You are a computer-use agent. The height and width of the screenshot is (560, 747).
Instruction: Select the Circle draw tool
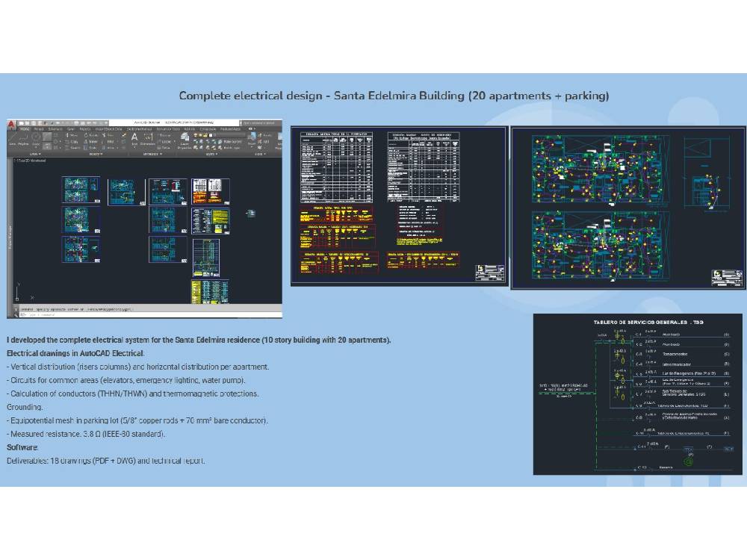pos(36,139)
